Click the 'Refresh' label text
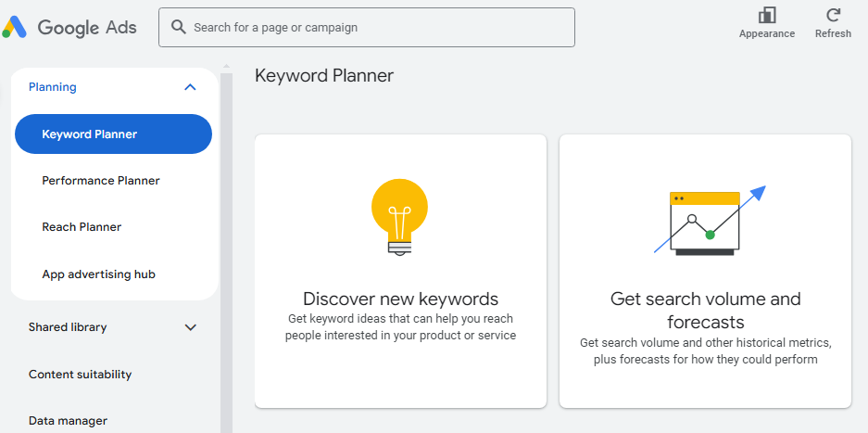868x433 pixels. (x=833, y=33)
